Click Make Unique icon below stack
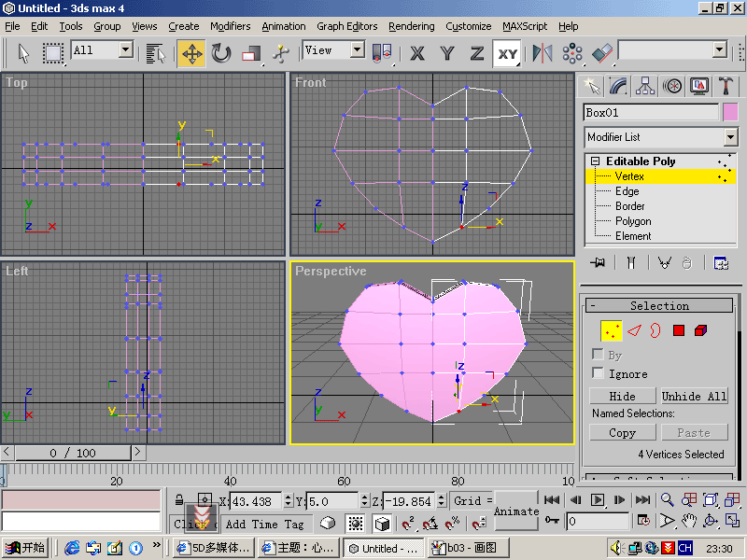The width and height of the screenshot is (747, 560). pos(665,262)
